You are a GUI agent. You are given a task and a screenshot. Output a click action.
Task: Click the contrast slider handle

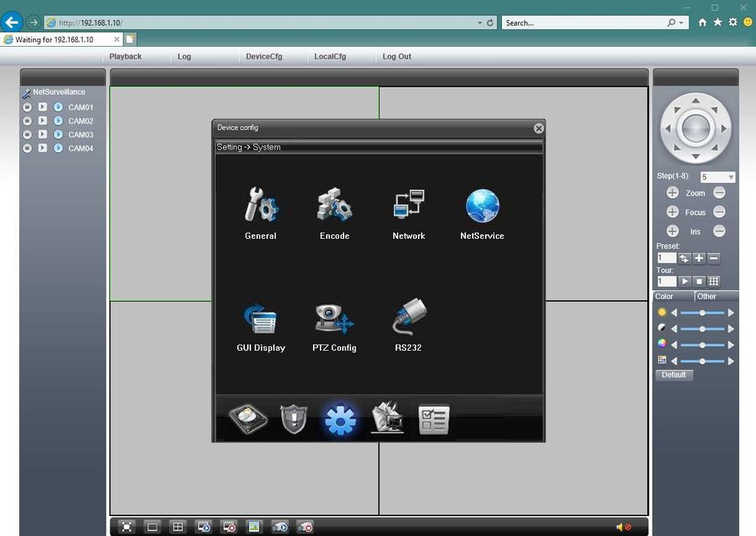pyautogui.click(x=702, y=329)
